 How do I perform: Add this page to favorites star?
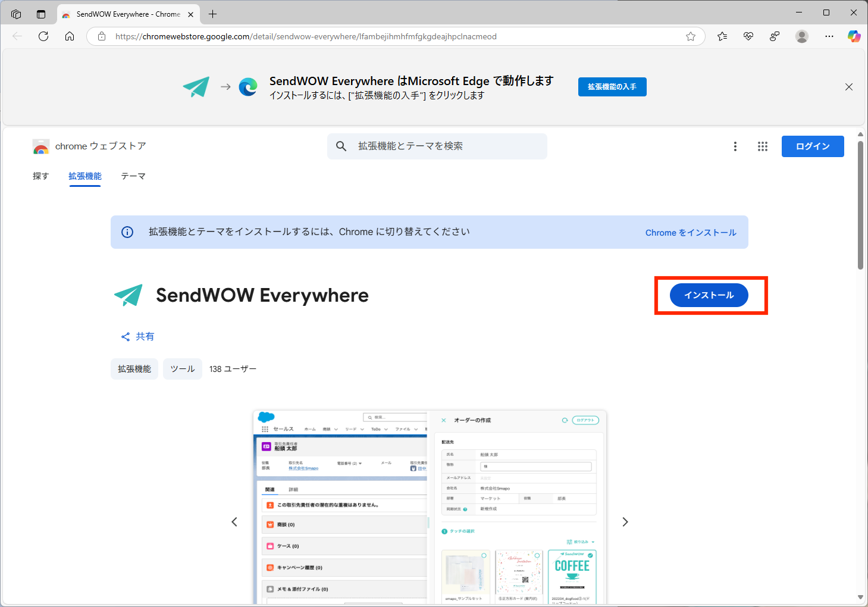coord(691,36)
